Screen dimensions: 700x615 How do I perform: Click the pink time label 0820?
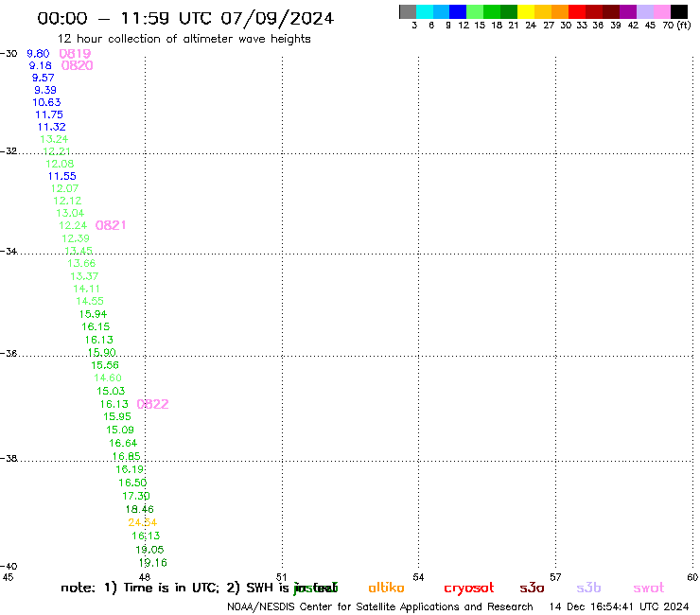pos(78,65)
